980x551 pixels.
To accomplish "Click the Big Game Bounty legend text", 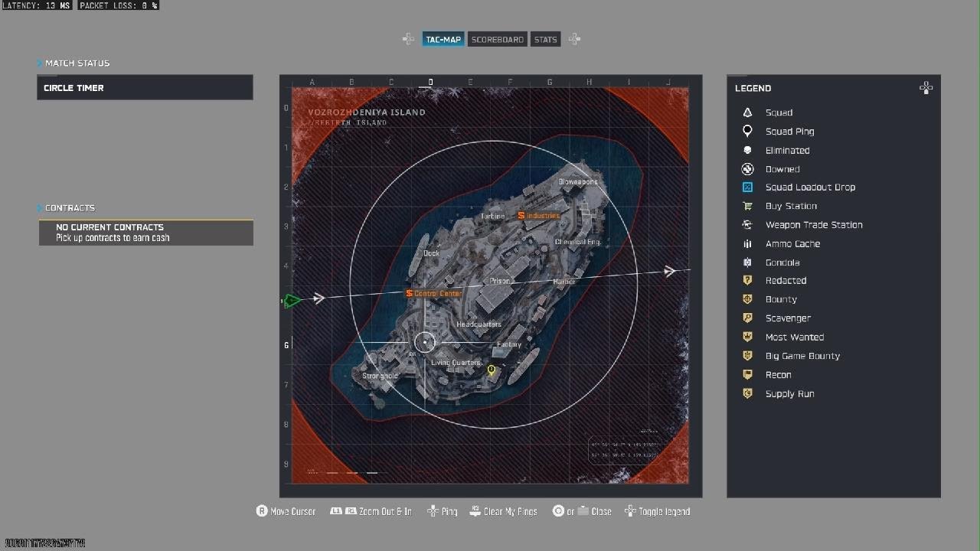I will pos(802,356).
